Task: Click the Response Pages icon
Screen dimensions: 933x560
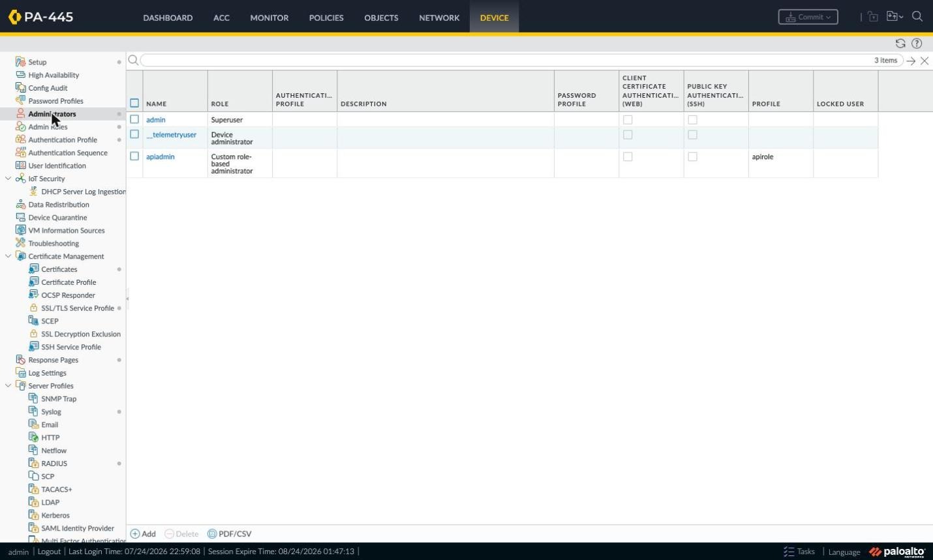Action: coord(20,360)
